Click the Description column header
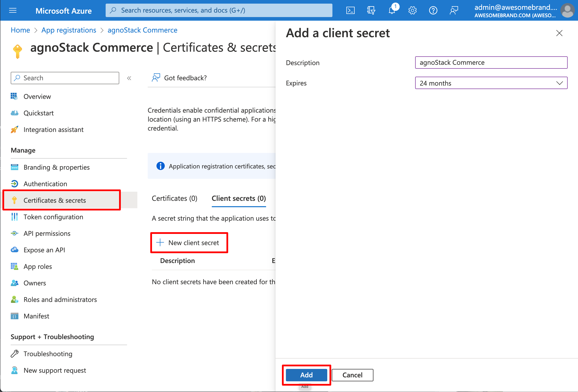 pos(177,261)
